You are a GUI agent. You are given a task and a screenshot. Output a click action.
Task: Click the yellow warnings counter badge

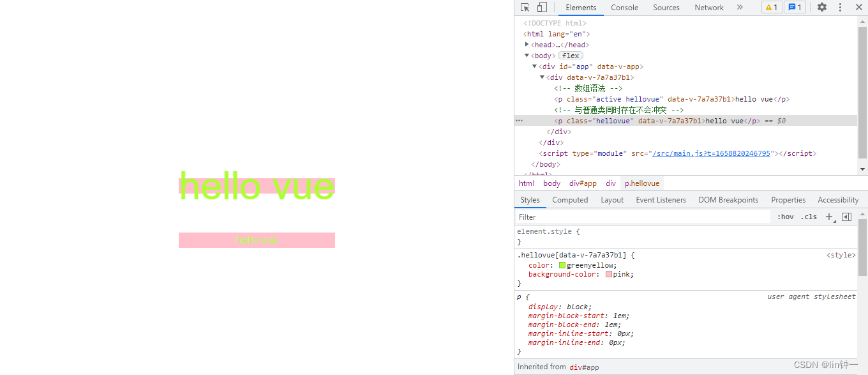(771, 8)
